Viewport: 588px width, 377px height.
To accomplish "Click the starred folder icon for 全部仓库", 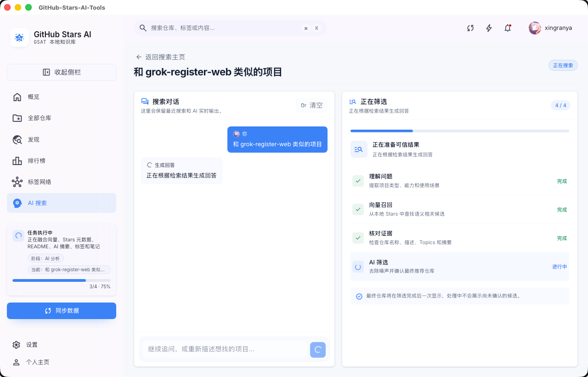I will pos(17,118).
